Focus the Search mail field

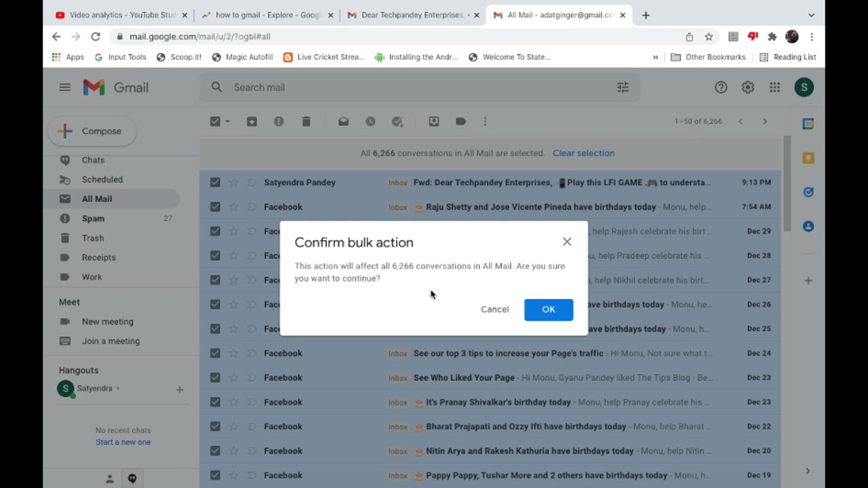420,87
